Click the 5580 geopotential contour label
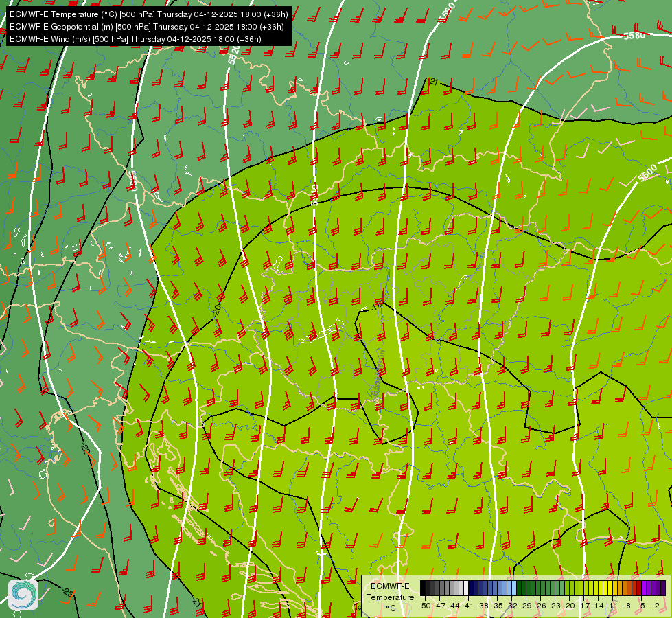The image size is (672, 618). (x=634, y=36)
